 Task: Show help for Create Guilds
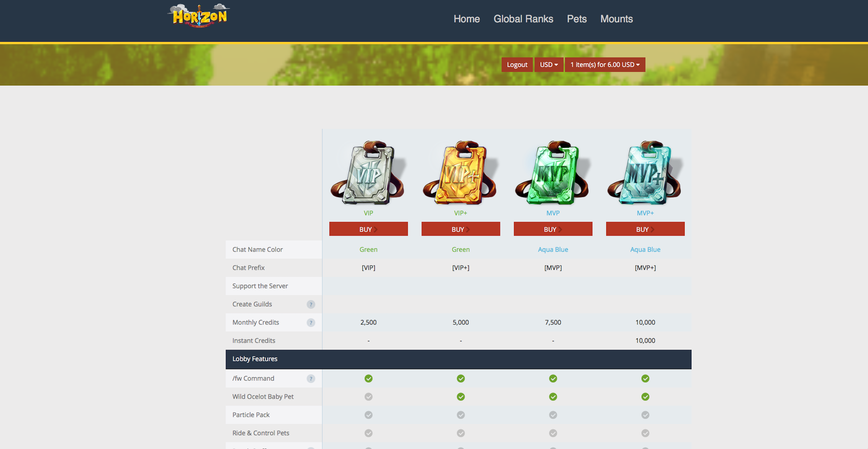(311, 304)
